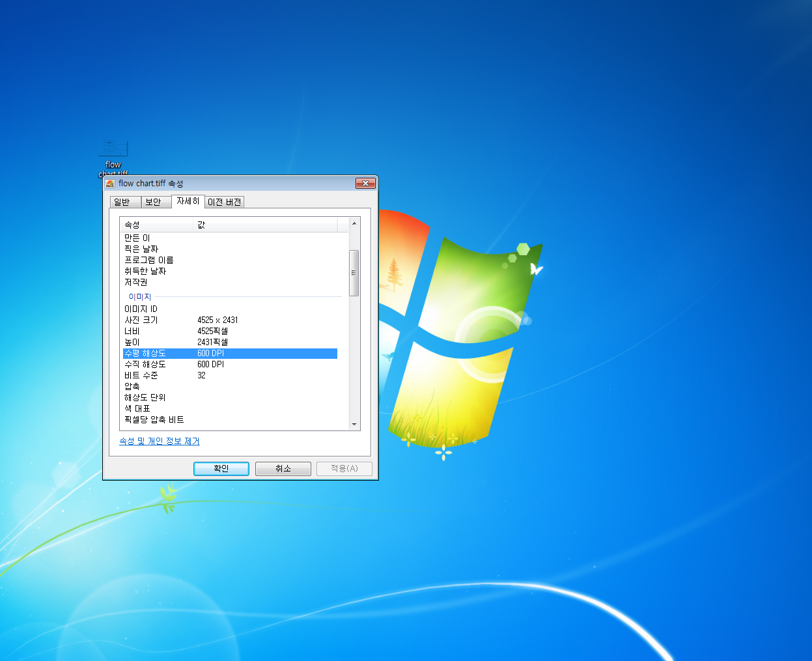The image size is (812, 661).
Task: Select the 찍은 날짜 row
Action: [230, 249]
